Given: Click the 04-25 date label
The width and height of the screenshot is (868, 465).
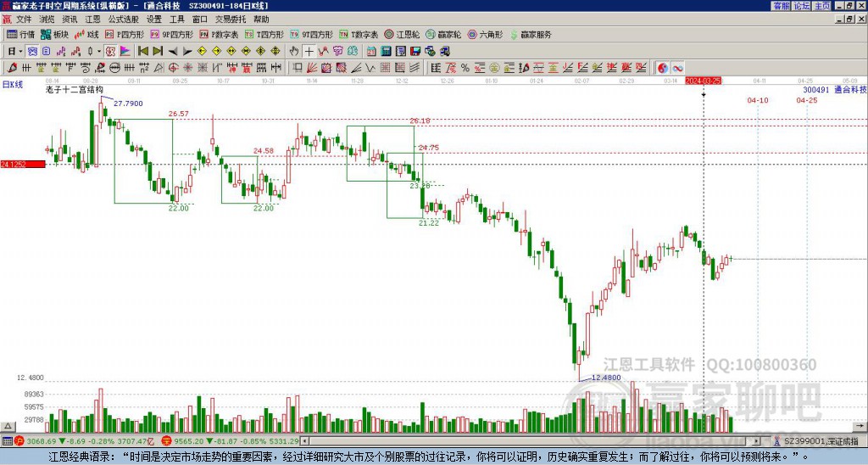Looking at the screenshot, I should tap(807, 100).
